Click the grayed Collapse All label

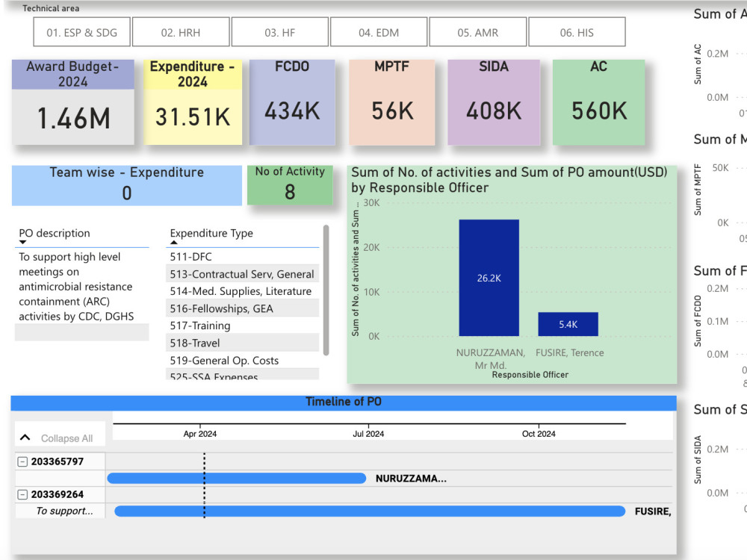[x=67, y=438]
